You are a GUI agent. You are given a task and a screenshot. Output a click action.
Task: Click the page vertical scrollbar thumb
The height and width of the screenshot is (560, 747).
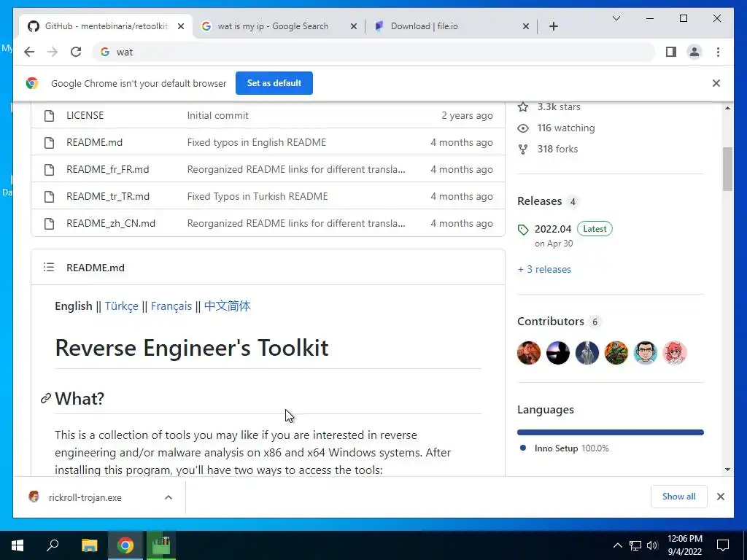click(727, 169)
